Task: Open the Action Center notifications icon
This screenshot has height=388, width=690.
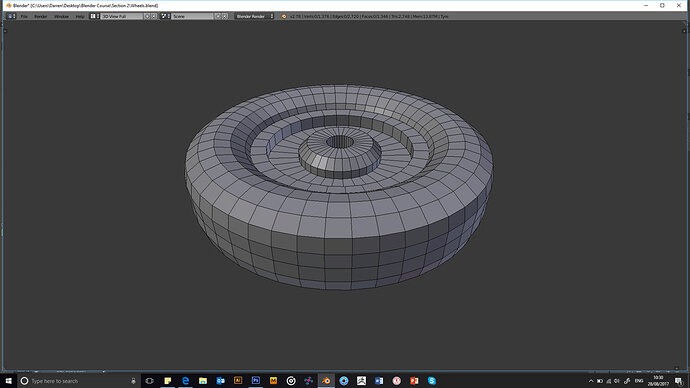Action: (679, 381)
